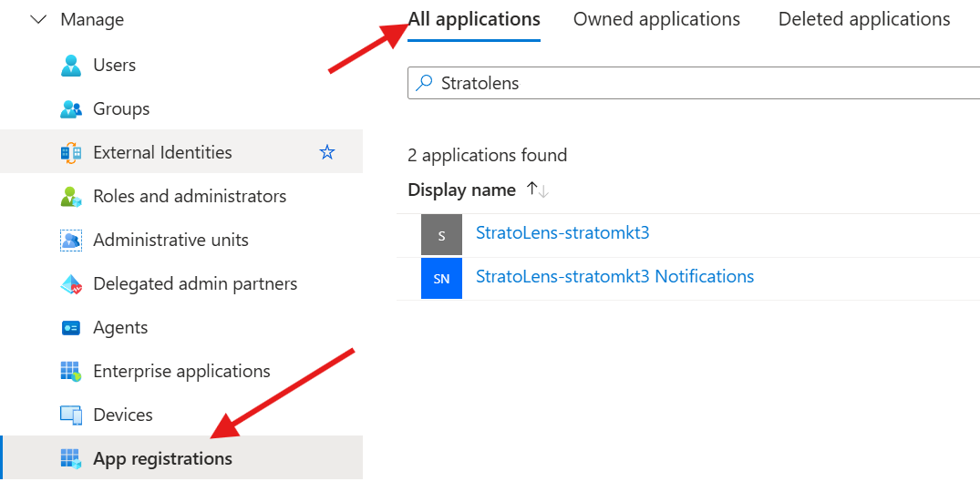The width and height of the screenshot is (980, 492).
Task: Open Enterprise applications page
Action: click(x=181, y=371)
